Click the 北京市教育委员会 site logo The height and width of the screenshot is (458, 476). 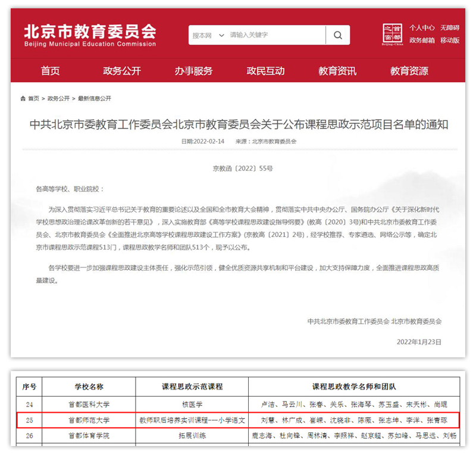pyautogui.click(x=90, y=36)
